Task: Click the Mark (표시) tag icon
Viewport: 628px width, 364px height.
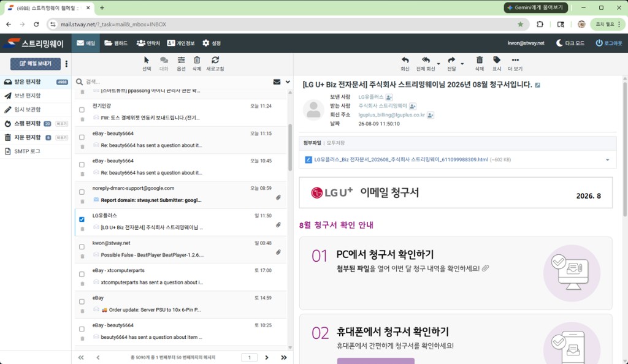Action: point(497,60)
